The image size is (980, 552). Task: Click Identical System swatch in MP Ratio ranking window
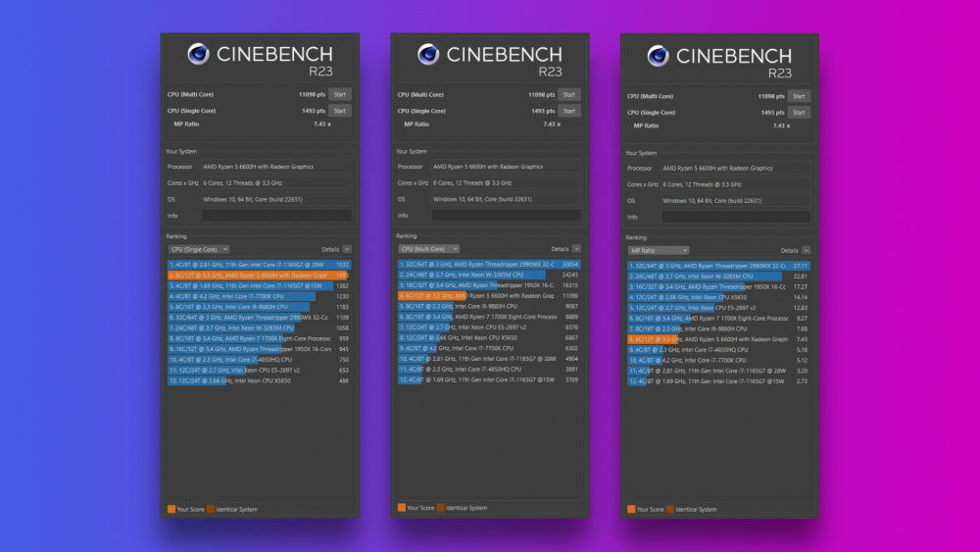670,509
